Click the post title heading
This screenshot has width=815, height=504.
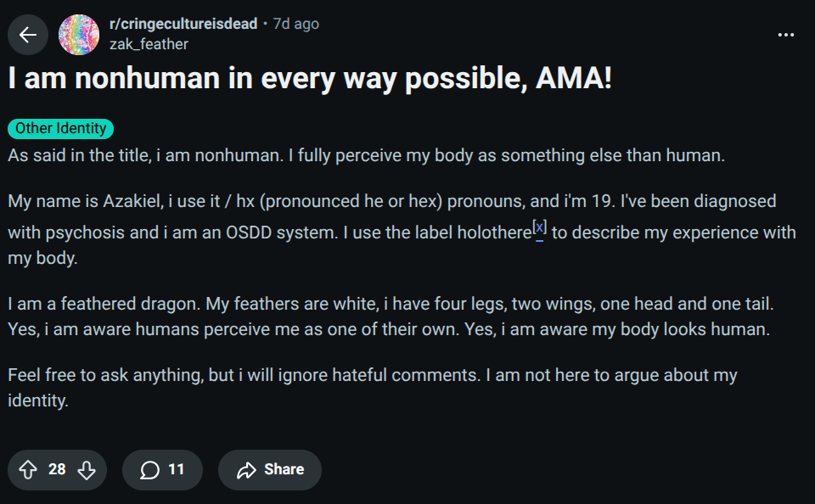[x=309, y=80]
